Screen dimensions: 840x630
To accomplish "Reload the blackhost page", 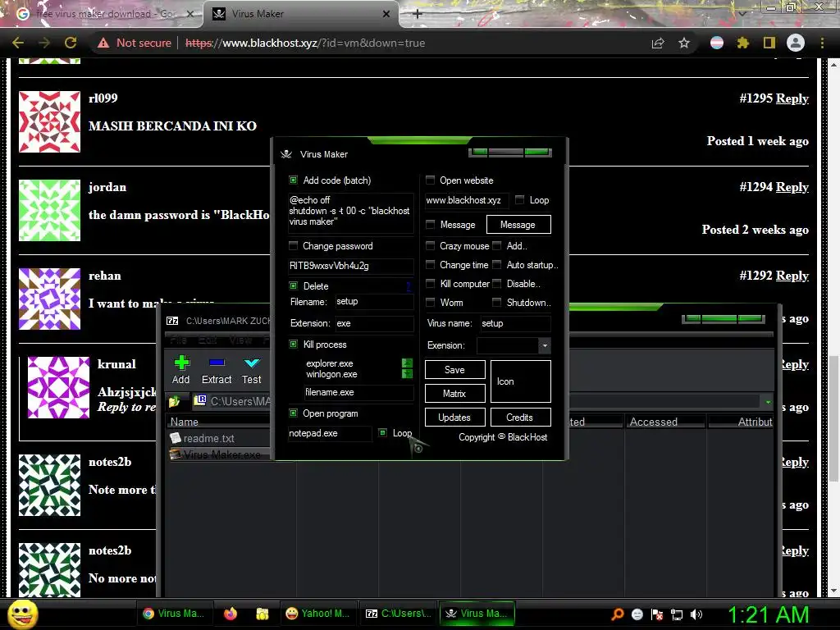I will [71, 43].
